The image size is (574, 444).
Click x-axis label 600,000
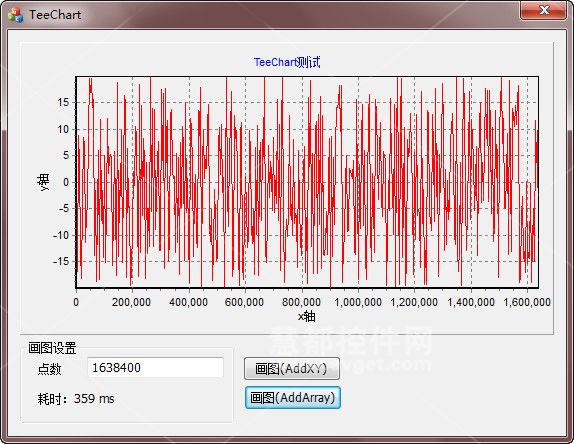244,302
